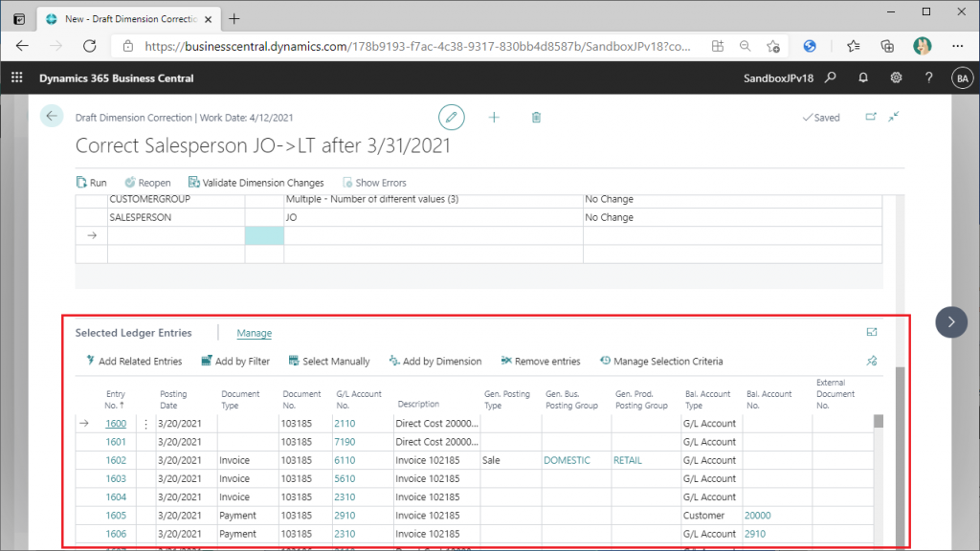Open this page in a new window
The height and width of the screenshot is (551, 980).
[871, 117]
